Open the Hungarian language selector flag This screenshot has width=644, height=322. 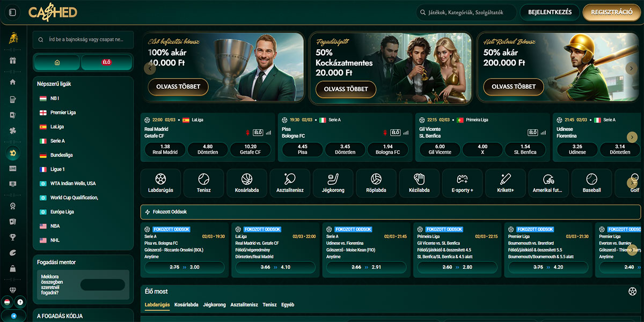[x=8, y=302]
